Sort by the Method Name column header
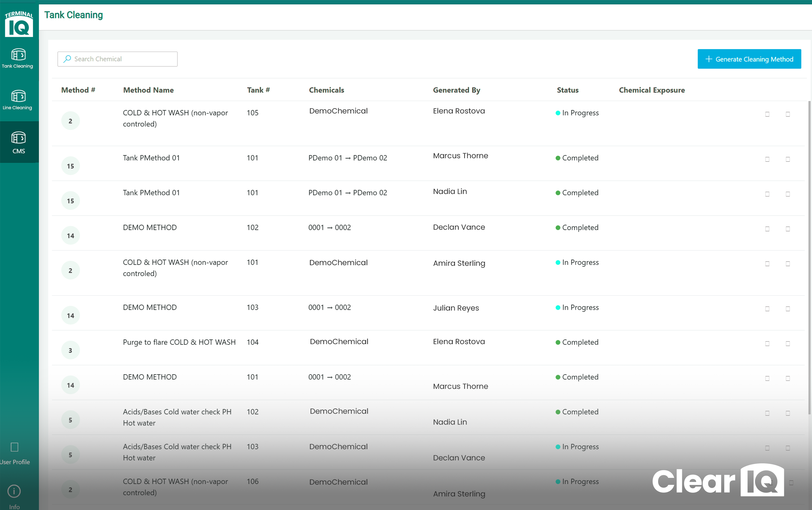 148,90
